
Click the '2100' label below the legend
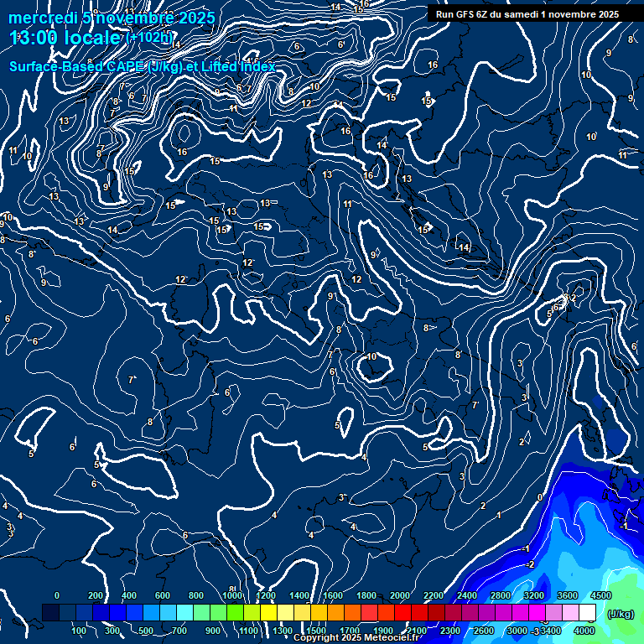tap(417, 631)
